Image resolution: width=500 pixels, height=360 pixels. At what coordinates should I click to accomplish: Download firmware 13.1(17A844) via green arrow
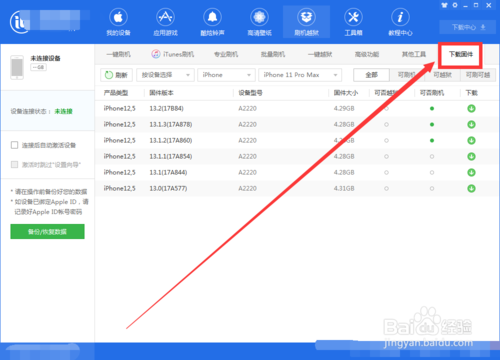coord(471,173)
